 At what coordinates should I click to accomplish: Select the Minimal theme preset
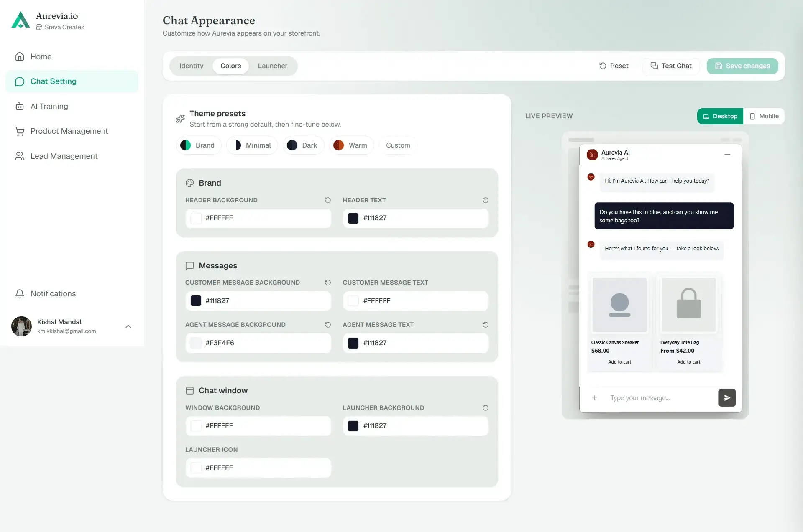(252, 145)
